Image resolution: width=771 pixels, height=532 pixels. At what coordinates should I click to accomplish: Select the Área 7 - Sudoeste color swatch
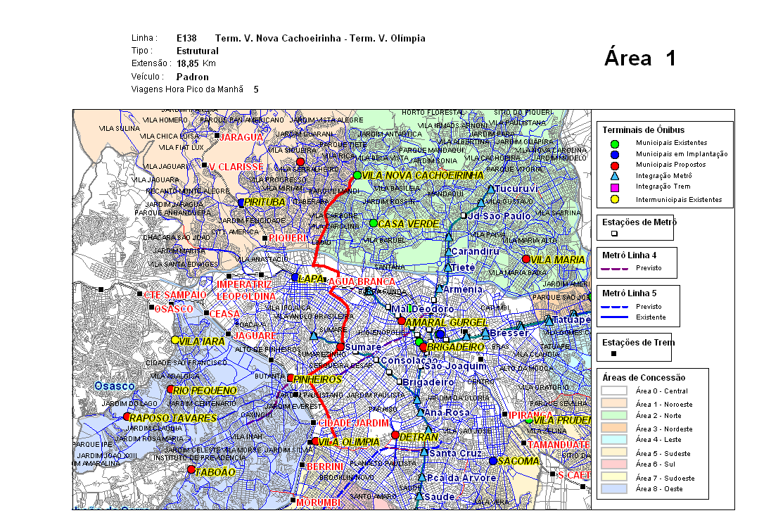pos(614,476)
